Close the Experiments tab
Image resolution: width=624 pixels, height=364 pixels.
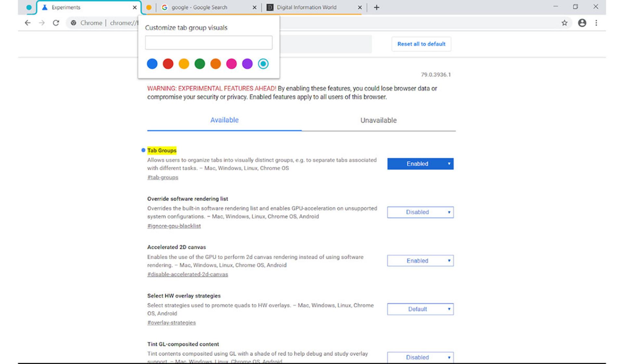click(135, 7)
